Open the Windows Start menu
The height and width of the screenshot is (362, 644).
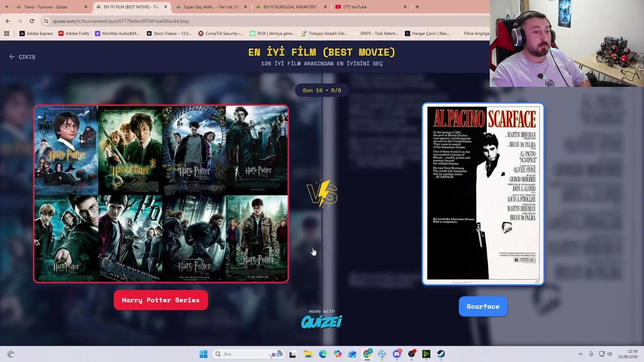tap(203, 354)
